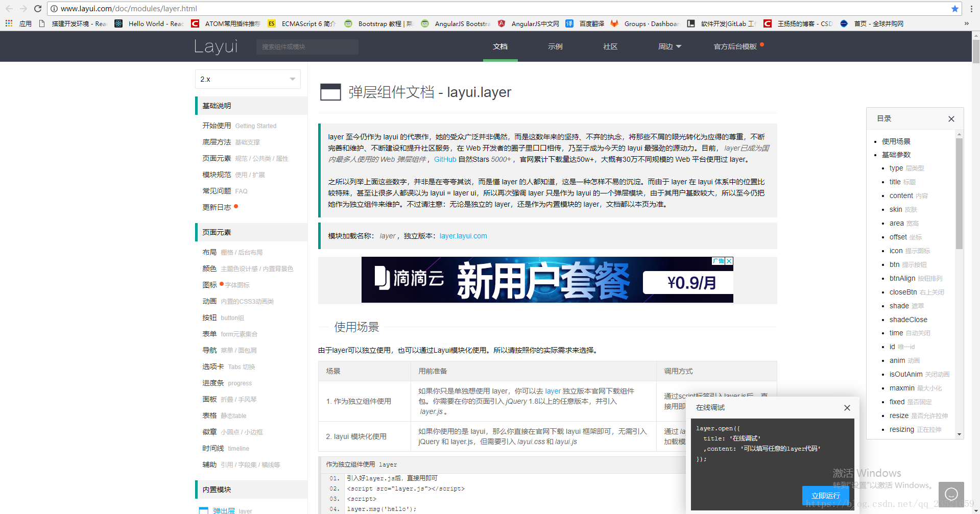Open Bootstrap tutorial bookmark
The image size is (980, 514).
378,23
